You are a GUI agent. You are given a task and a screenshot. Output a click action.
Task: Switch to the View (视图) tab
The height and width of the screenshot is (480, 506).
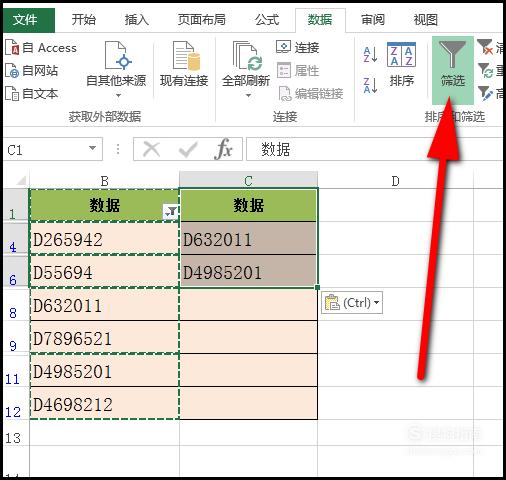click(425, 20)
